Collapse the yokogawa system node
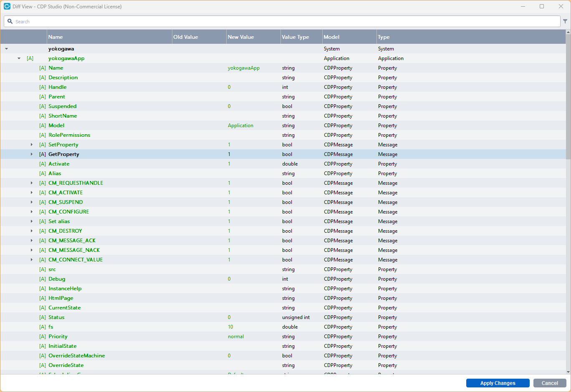 6,49
